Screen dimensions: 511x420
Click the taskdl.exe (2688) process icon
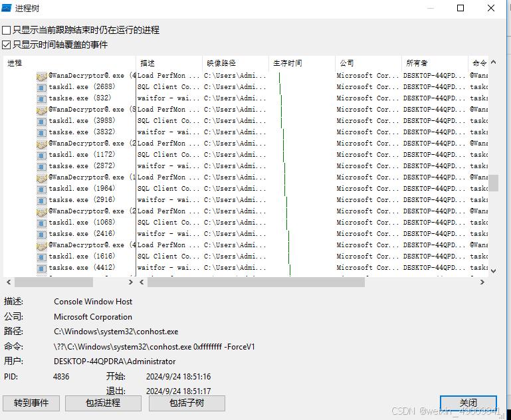point(41,87)
